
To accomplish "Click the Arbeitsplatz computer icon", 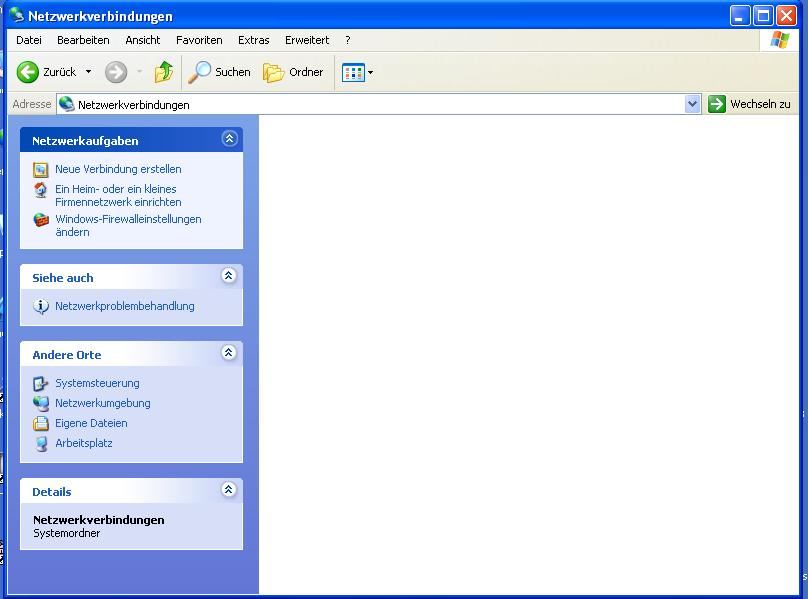I will coord(41,443).
